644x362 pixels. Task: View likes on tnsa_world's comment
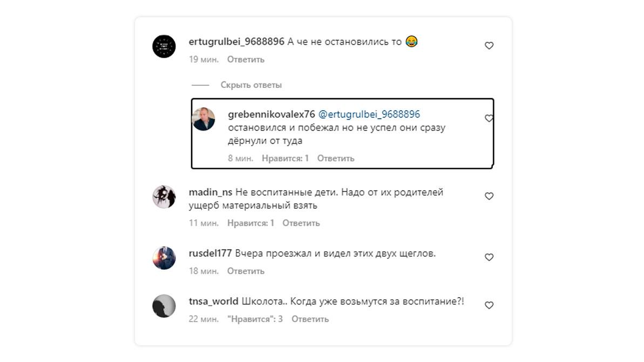[255, 319]
